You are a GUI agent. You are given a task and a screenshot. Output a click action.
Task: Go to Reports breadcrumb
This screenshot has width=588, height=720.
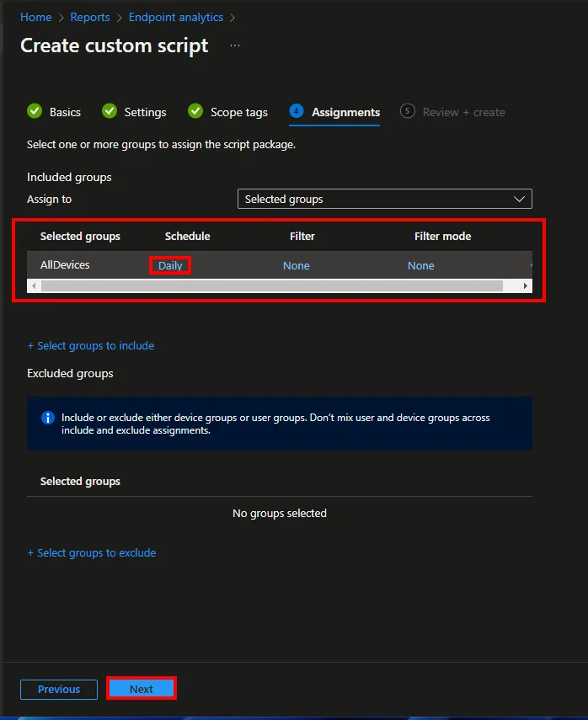[x=90, y=18]
